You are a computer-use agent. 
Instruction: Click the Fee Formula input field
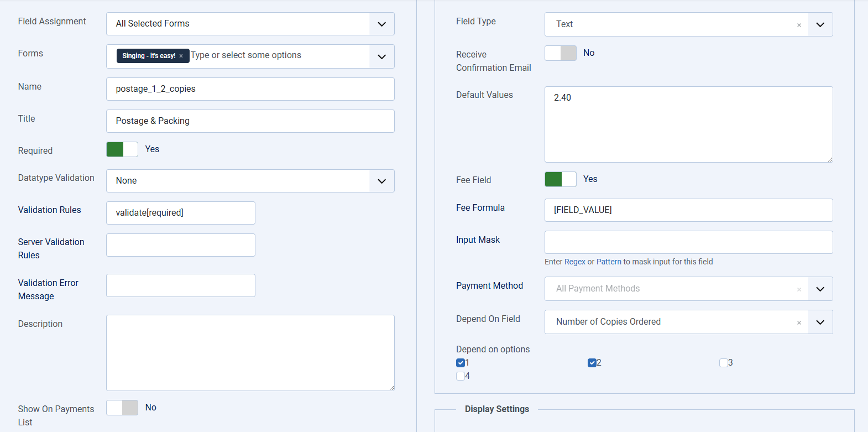pyautogui.click(x=688, y=210)
